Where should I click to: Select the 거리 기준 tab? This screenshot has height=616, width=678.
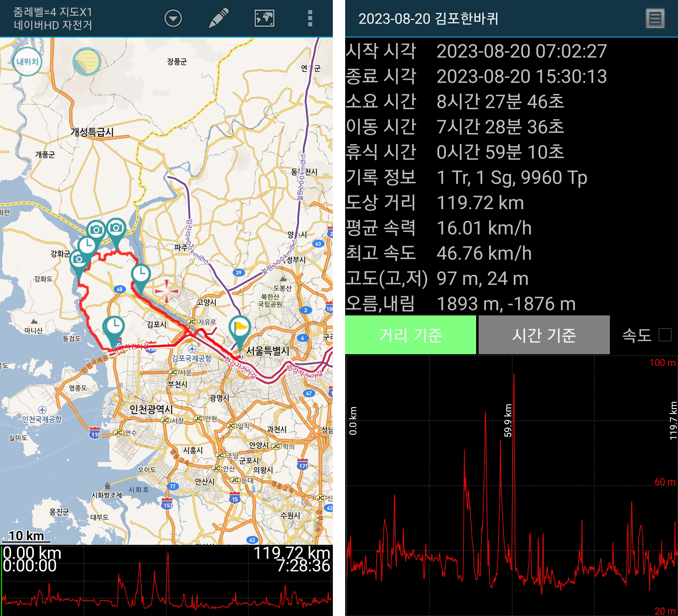410,335
